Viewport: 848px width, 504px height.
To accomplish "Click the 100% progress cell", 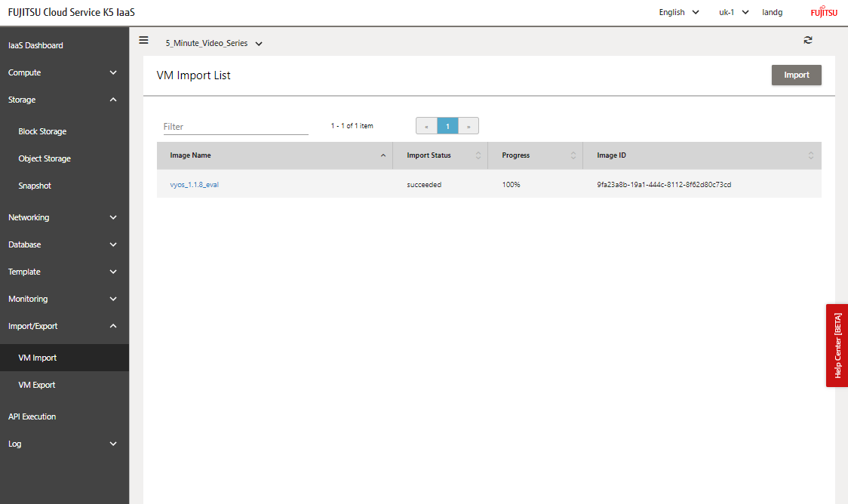I will point(511,184).
